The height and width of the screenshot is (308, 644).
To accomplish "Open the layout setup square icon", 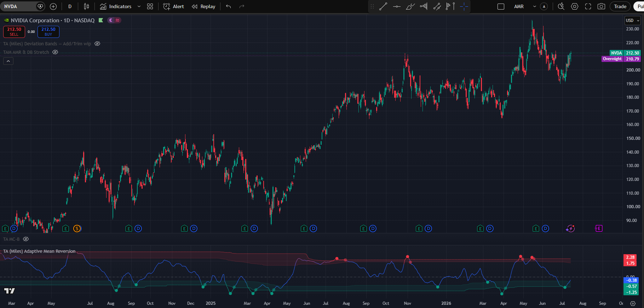I will tap(501, 6).
